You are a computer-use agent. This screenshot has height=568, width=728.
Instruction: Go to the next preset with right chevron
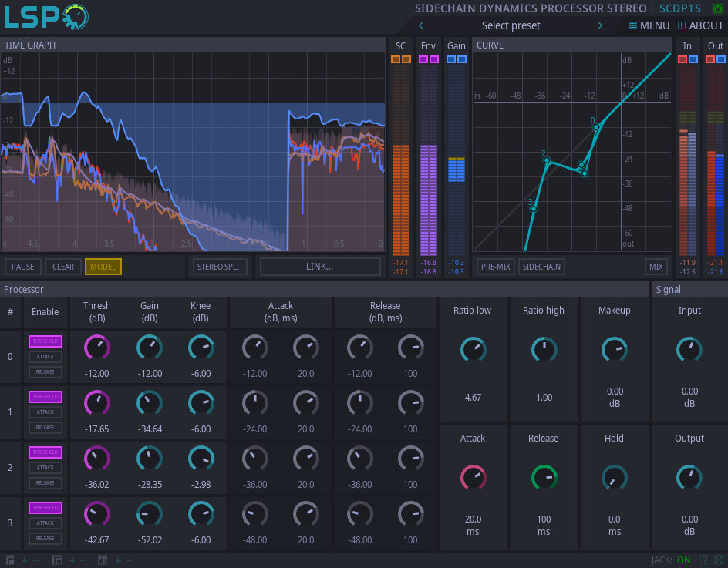pyautogui.click(x=600, y=25)
